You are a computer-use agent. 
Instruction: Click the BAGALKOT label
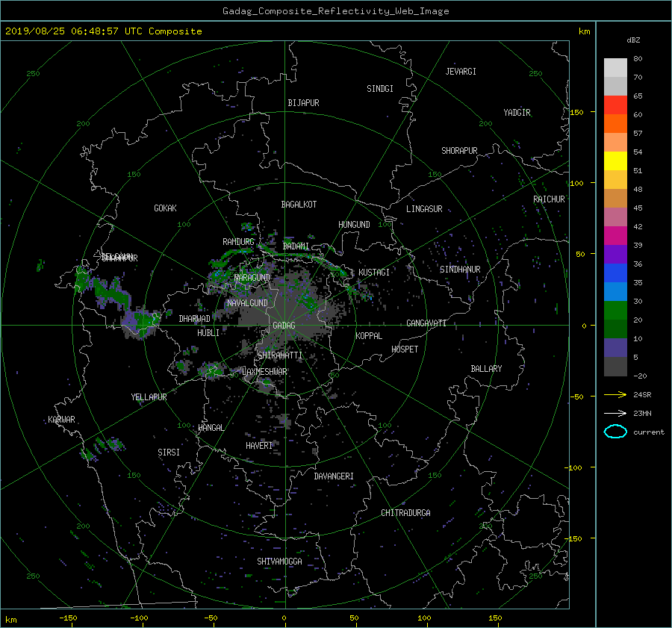tap(299, 205)
